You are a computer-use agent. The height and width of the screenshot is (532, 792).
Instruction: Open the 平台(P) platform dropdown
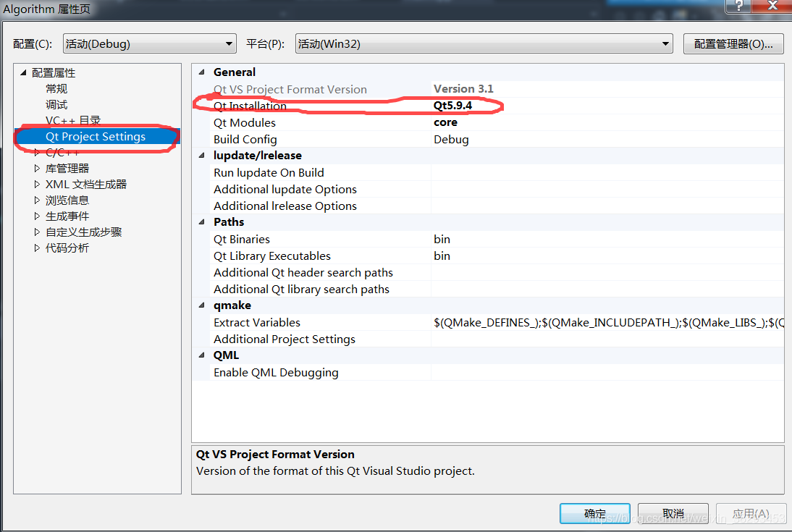coord(484,44)
